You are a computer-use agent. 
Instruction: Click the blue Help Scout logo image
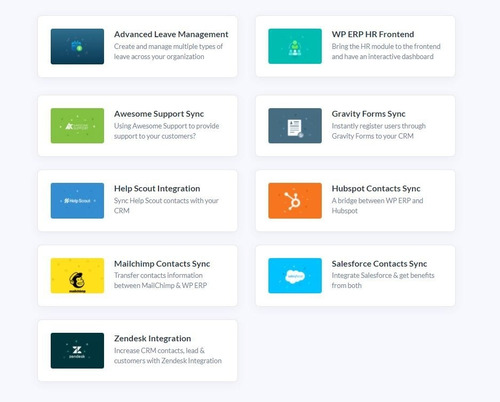pos(77,201)
